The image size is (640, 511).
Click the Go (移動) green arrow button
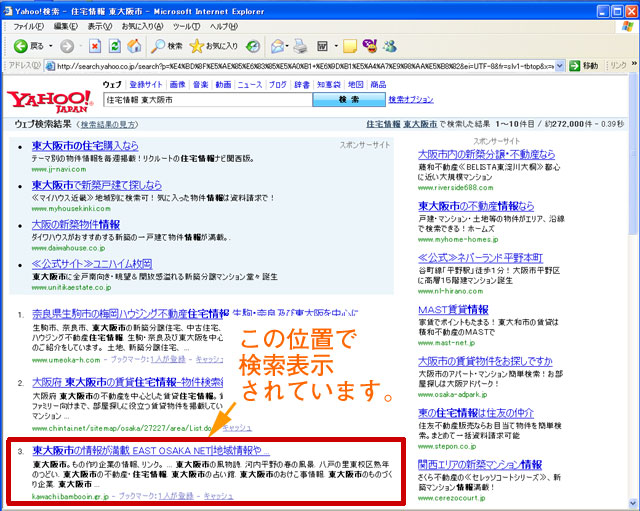tap(584, 66)
